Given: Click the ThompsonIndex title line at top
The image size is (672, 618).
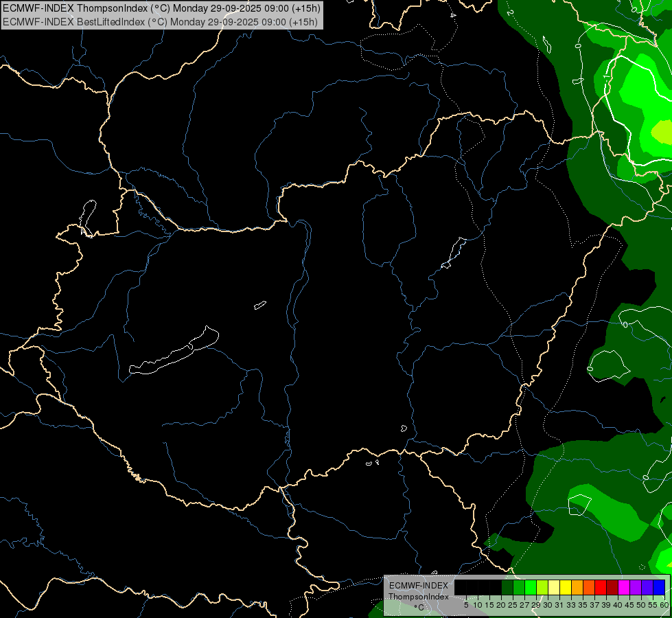Looking at the screenshot, I should pos(161,8).
